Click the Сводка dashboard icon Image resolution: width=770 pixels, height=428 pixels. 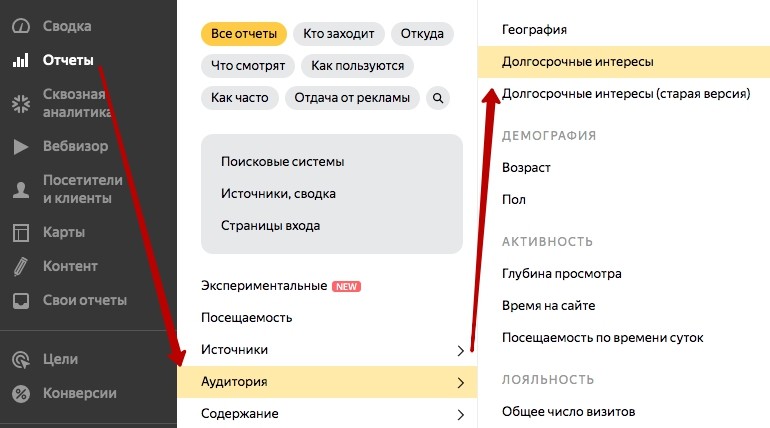(20, 26)
